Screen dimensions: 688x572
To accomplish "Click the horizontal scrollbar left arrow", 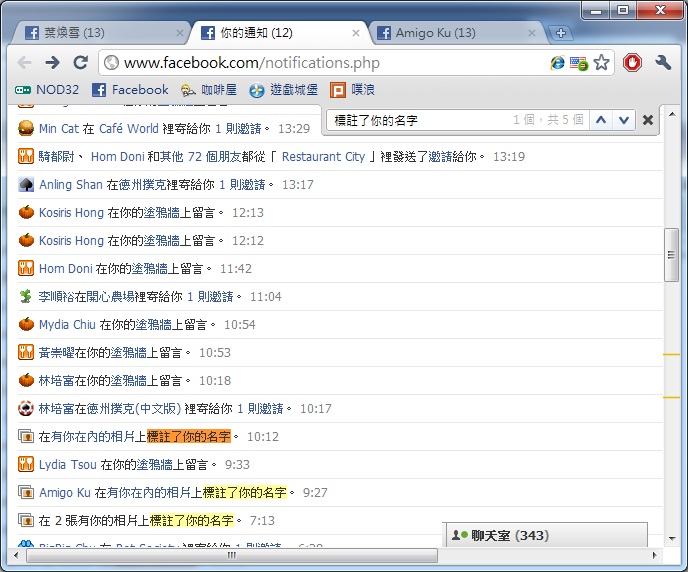I will (x=16, y=555).
